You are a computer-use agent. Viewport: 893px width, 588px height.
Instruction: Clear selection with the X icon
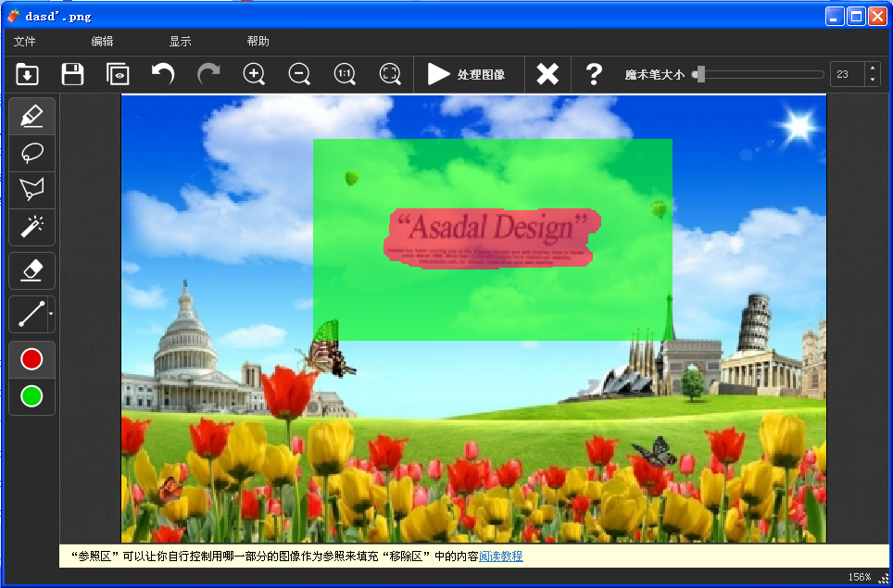pos(547,74)
